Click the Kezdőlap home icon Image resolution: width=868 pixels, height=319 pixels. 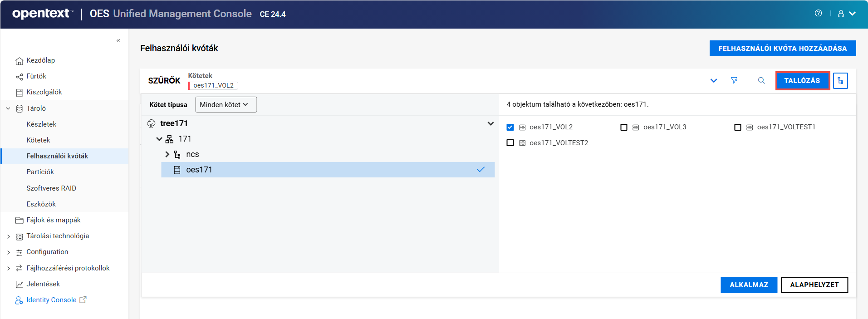click(19, 61)
